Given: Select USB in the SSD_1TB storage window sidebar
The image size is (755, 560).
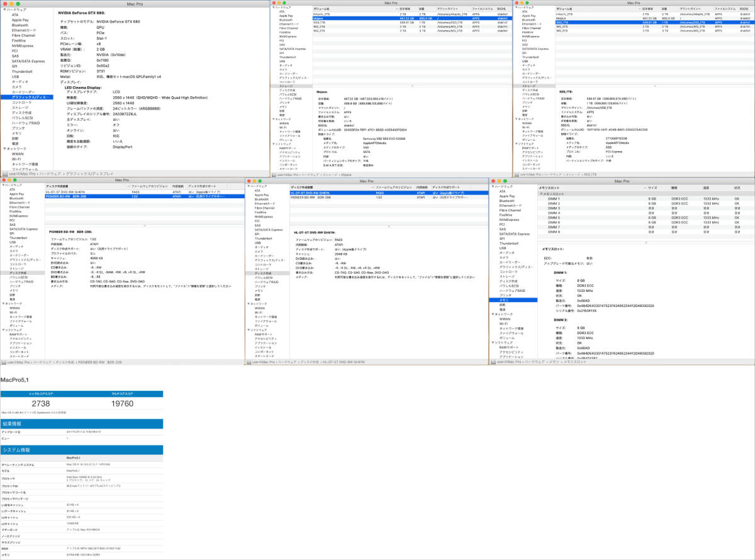Looking at the screenshot, I should pos(525,61).
